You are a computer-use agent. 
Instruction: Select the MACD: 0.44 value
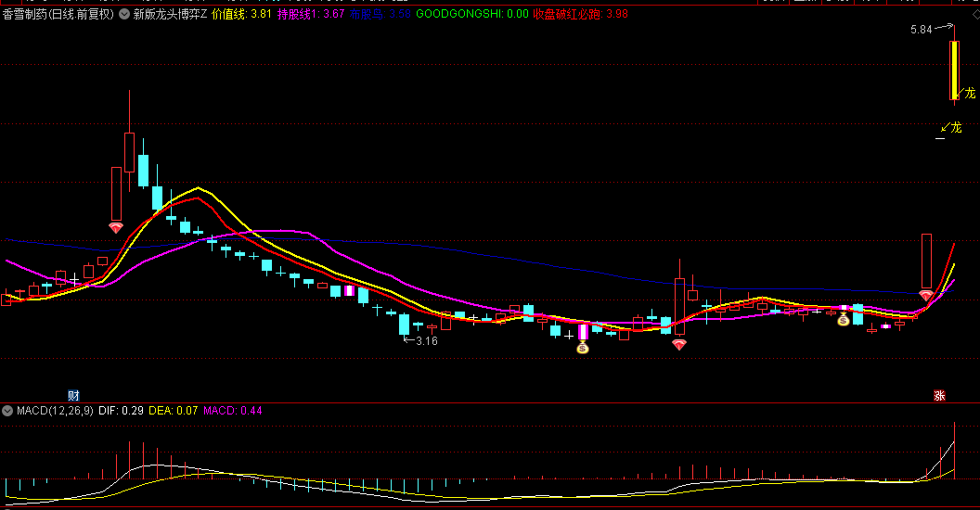(x=233, y=411)
